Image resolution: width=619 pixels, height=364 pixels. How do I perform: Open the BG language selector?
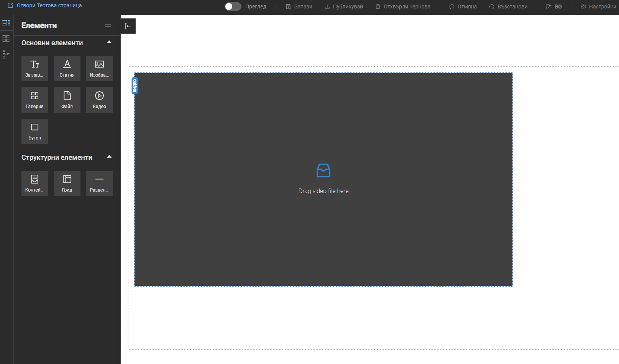pos(554,7)
